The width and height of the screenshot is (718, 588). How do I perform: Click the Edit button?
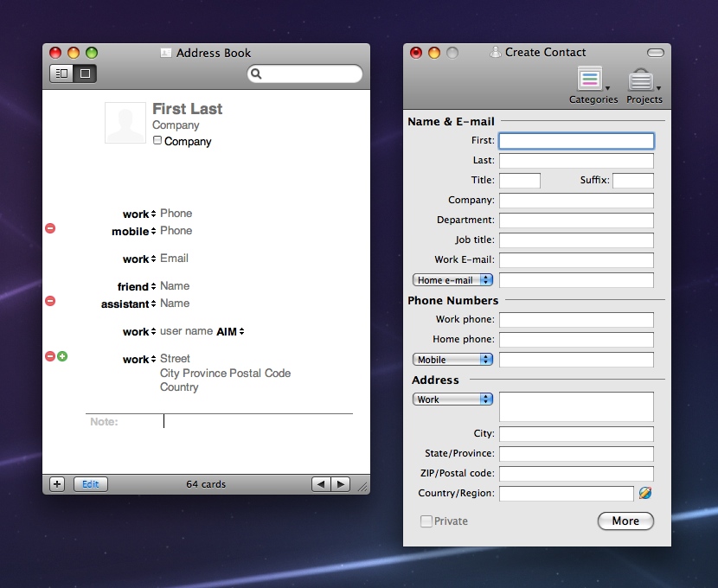91,484
